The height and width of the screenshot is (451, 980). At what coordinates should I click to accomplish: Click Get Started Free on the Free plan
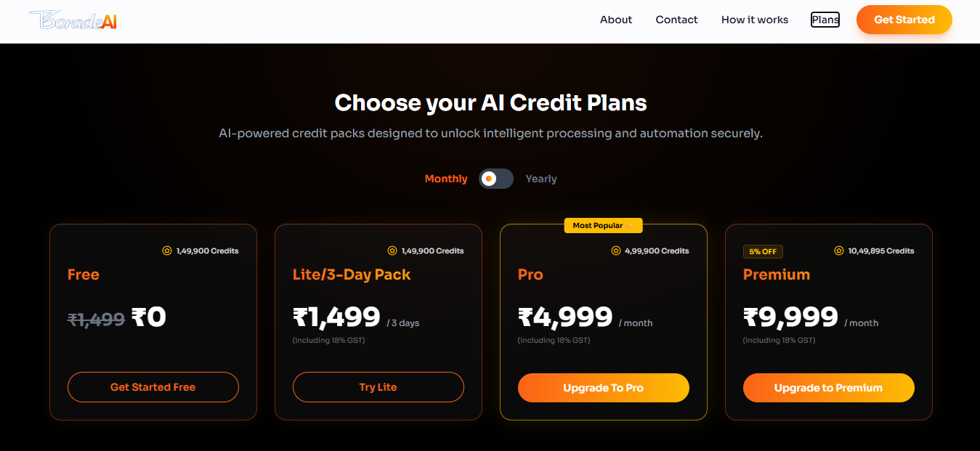point(153,387)
